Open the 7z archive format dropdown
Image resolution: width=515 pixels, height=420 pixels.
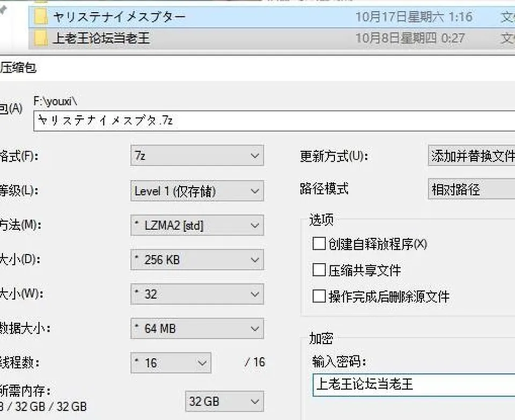click(x=197, y=156)
